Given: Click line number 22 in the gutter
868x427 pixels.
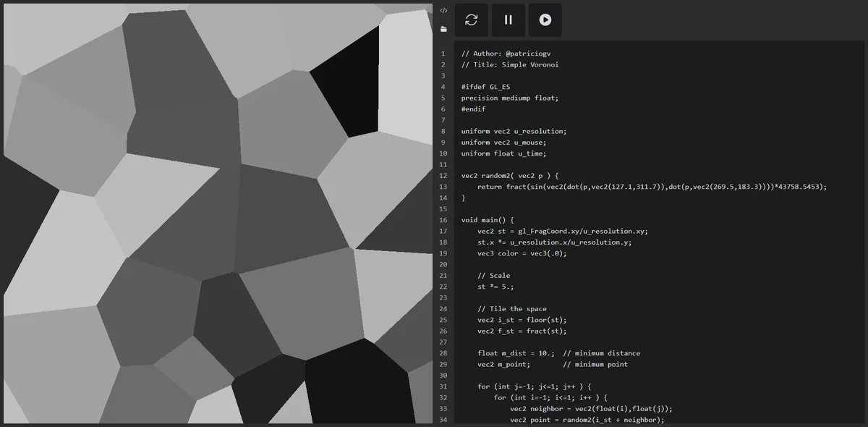Looking at the screenshot, I should tap(442, 287).
